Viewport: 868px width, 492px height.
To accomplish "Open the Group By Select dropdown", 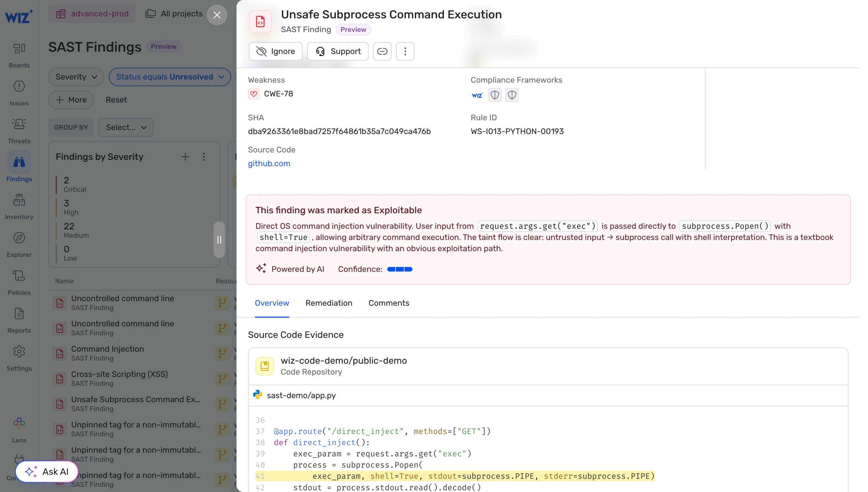I will coord(126,127).
